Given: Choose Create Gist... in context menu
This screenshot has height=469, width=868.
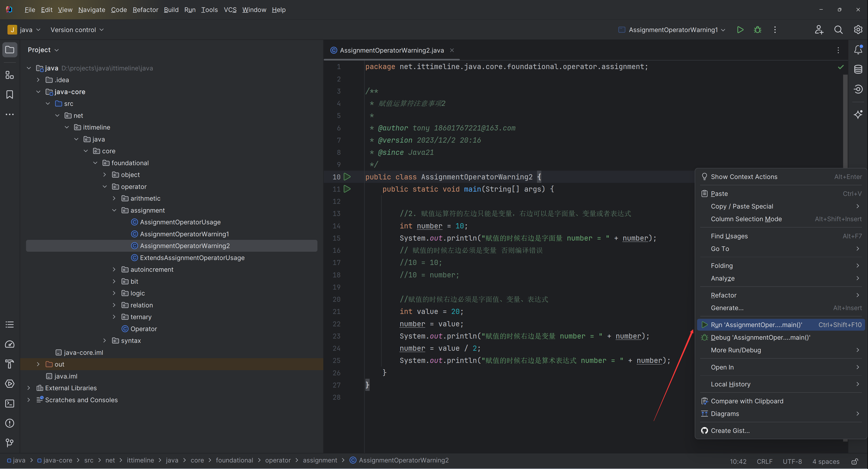Looking at the screenshot, I should point(781,431).
